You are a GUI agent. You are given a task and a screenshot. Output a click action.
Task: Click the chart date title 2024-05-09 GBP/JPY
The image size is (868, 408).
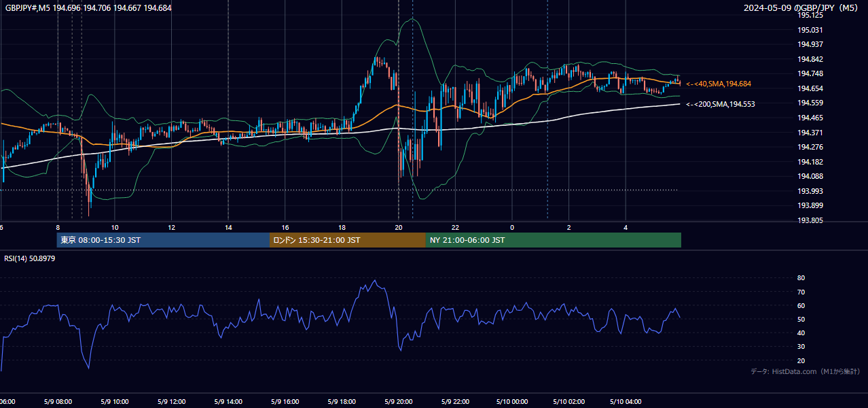point(802,7)
